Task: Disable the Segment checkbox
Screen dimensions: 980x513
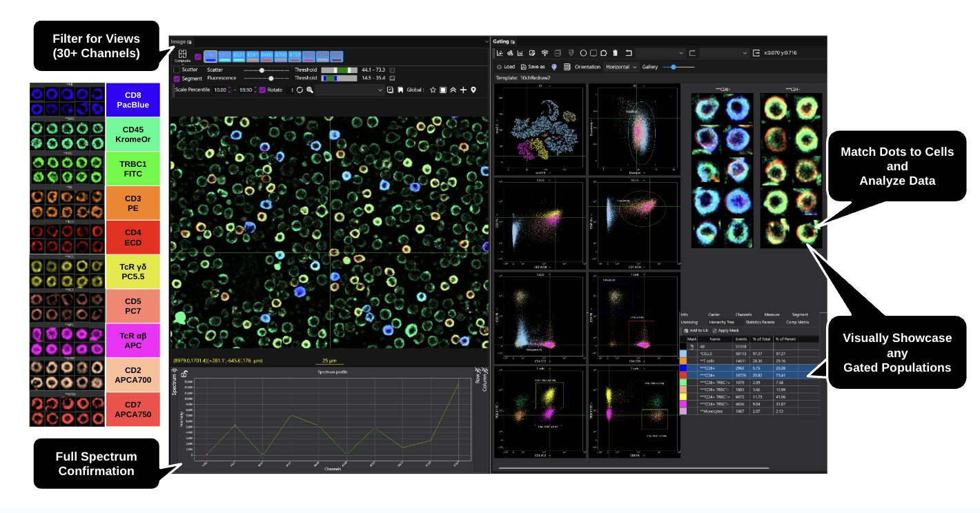Action: point(175,79)
